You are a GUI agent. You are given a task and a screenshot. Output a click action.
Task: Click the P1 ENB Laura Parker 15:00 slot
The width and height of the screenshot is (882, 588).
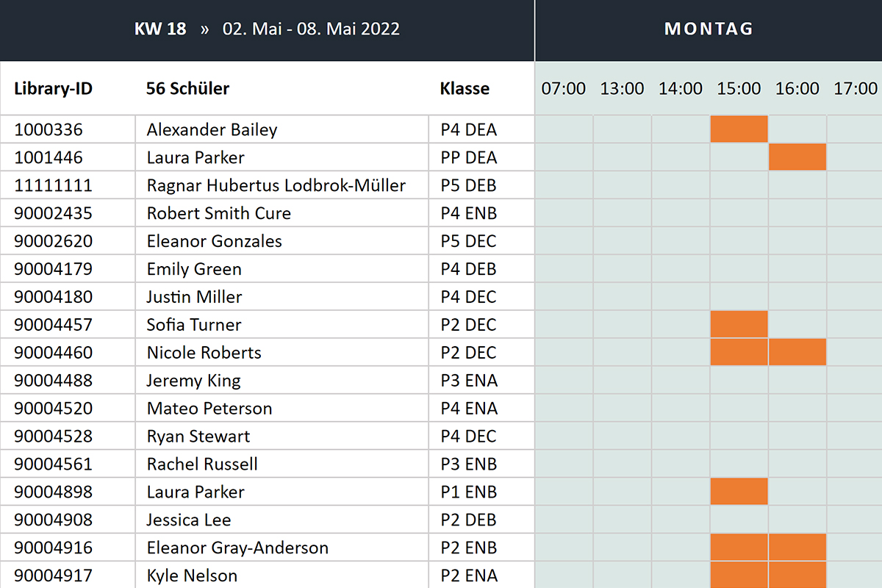(x=739, y=492)
